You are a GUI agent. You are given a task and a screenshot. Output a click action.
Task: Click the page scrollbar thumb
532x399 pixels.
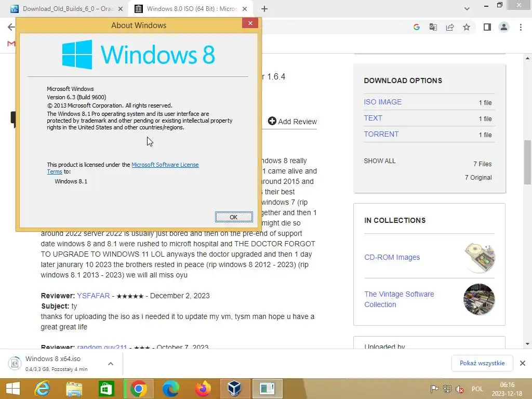tap(527, 162)
